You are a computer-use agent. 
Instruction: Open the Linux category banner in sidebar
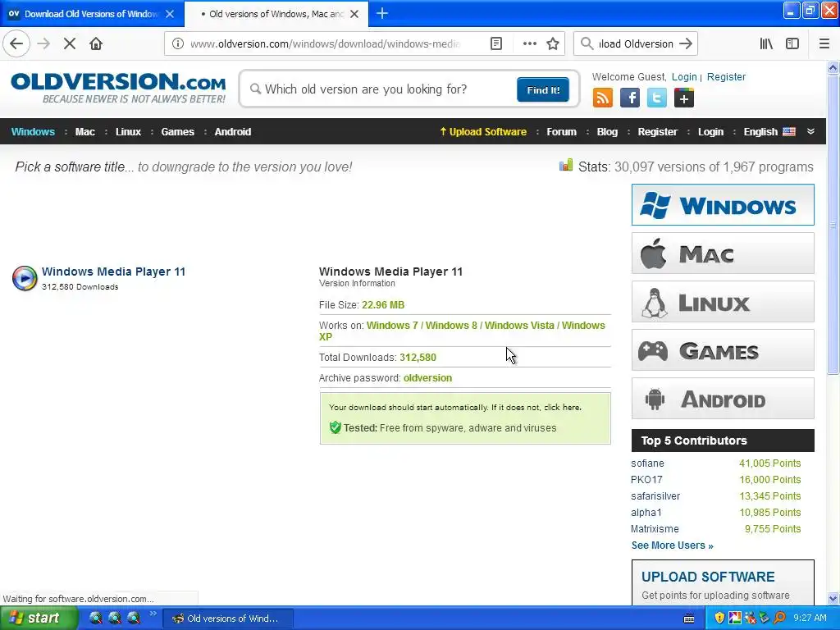click(x=723, y=302)
